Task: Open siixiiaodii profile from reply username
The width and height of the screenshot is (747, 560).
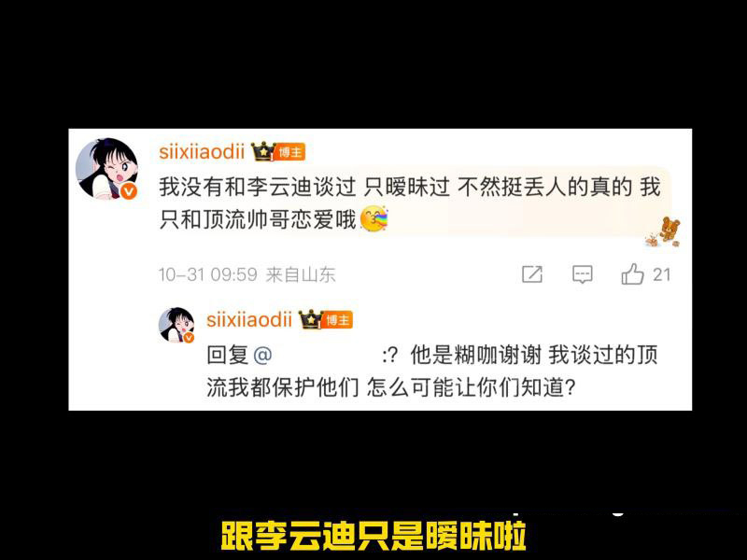Action: pyautogui.click(x=249, y=319)
